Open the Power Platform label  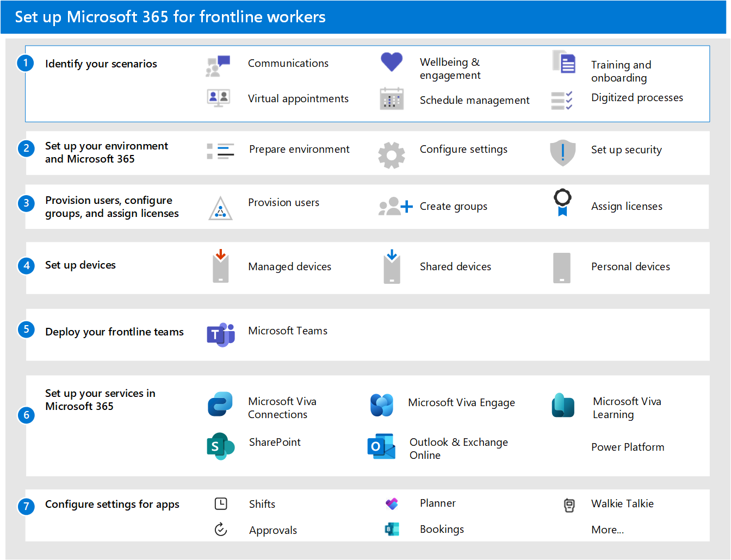click(628, 447)
